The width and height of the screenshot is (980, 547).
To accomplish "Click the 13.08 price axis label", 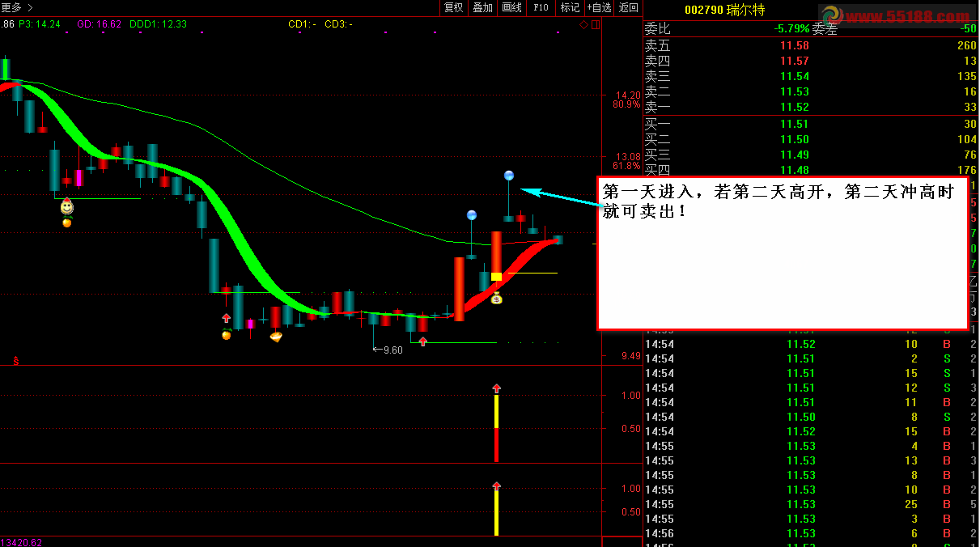I will click(x=628, y=156).
